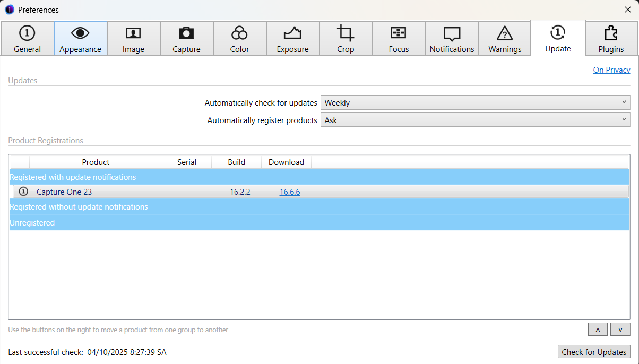Screen dimensions: 639x364
Task: Open the On Privacy link
Action: (x=611, y=70)
